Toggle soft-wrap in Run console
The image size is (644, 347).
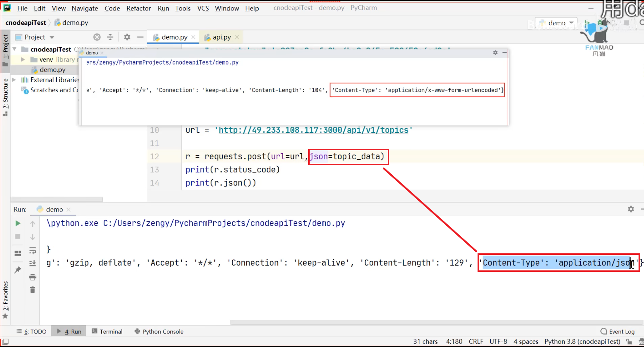click(x=33, y=250)
